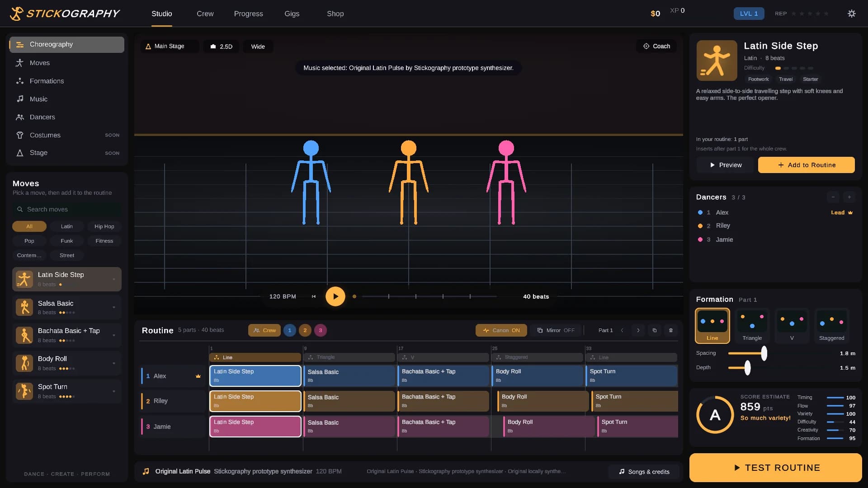Click the skip-to-start playback icon

[x=314, y=296]
